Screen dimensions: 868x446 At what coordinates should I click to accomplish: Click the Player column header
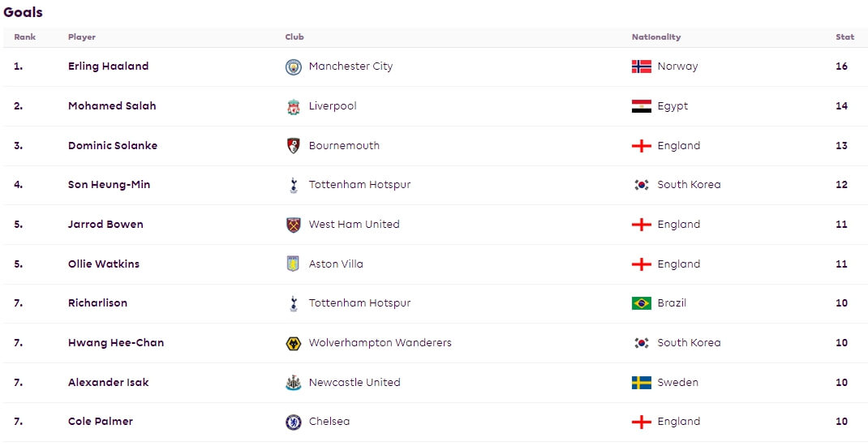coord(82,37)
